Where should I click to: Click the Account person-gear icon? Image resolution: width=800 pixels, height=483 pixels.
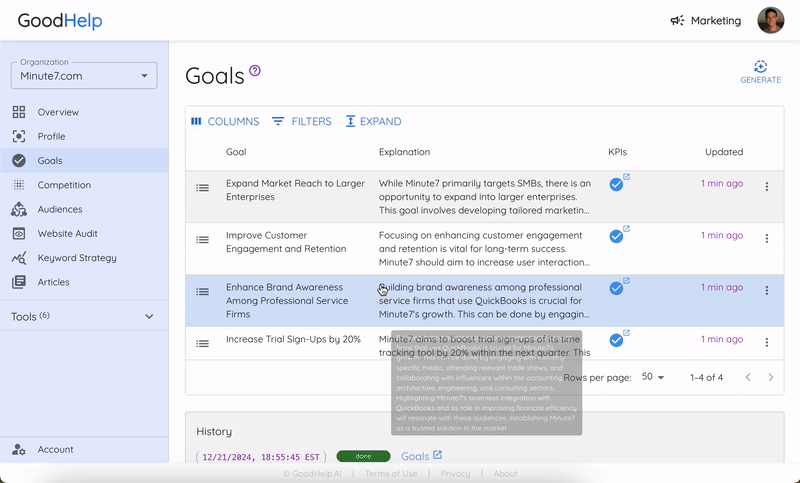19,449
